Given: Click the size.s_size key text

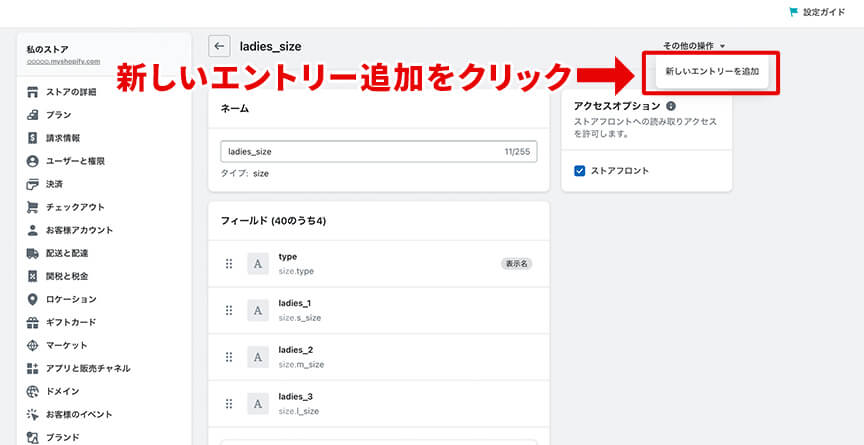Looking at the screenshot, I should click(300, 318).
